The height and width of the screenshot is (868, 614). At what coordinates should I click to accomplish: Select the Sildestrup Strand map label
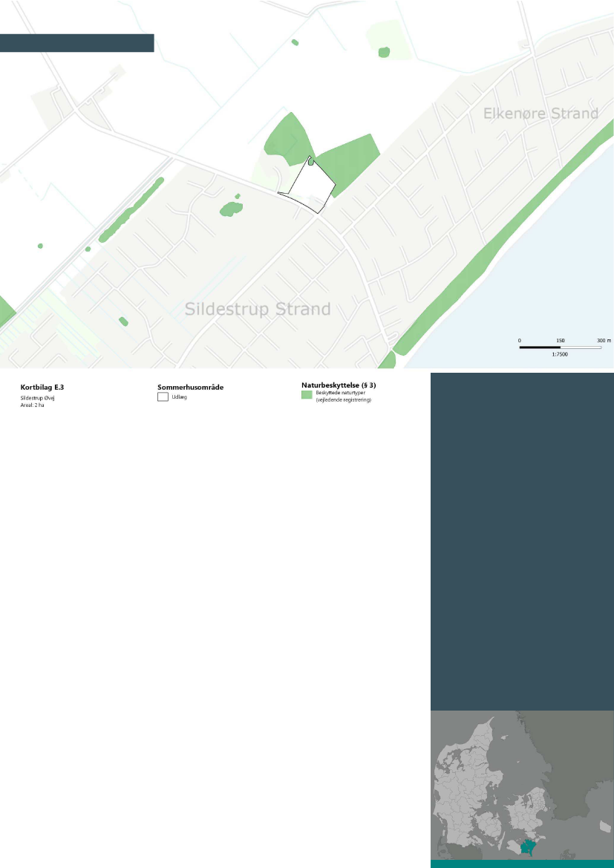point(257,309)
